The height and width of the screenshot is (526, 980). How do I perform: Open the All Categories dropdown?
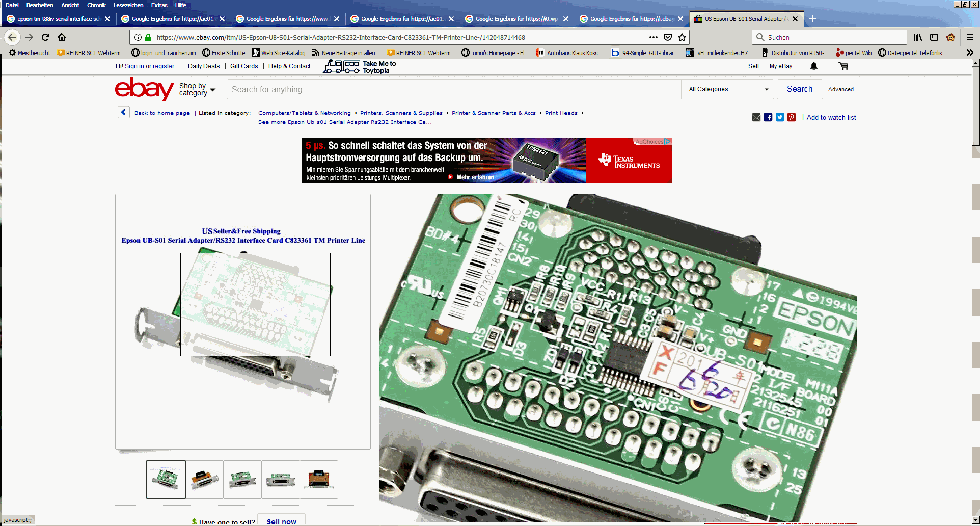[728, 89]
